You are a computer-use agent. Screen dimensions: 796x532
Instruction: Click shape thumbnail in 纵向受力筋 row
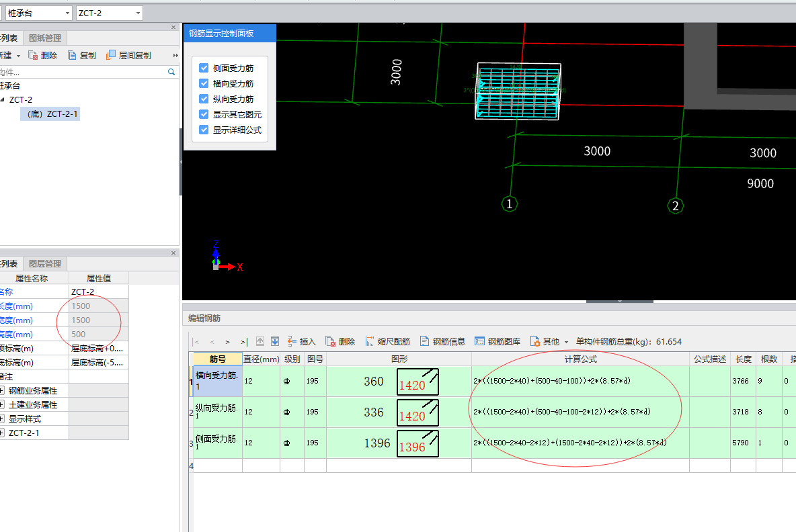[x=417, y=412]
